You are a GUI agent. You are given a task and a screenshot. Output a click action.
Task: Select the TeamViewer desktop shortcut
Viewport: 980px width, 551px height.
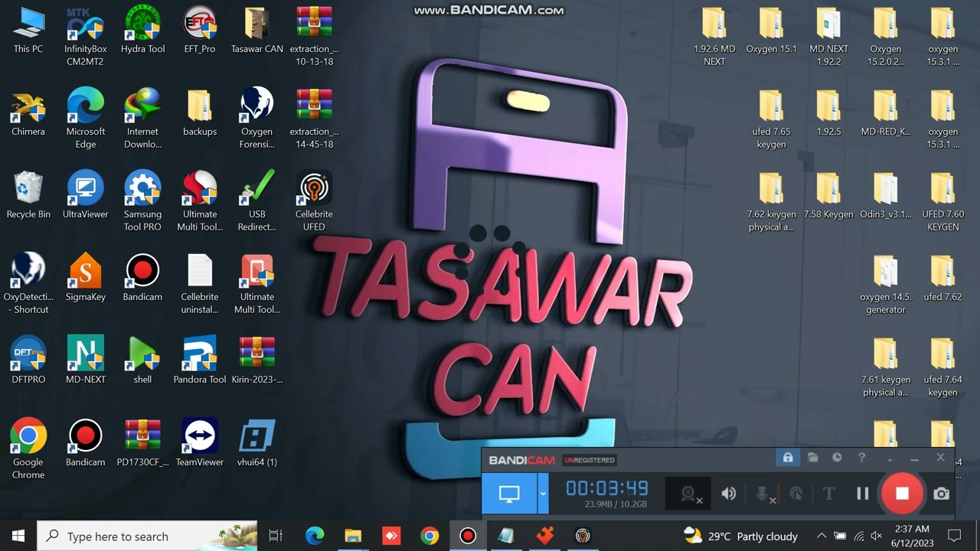point(200,444)
